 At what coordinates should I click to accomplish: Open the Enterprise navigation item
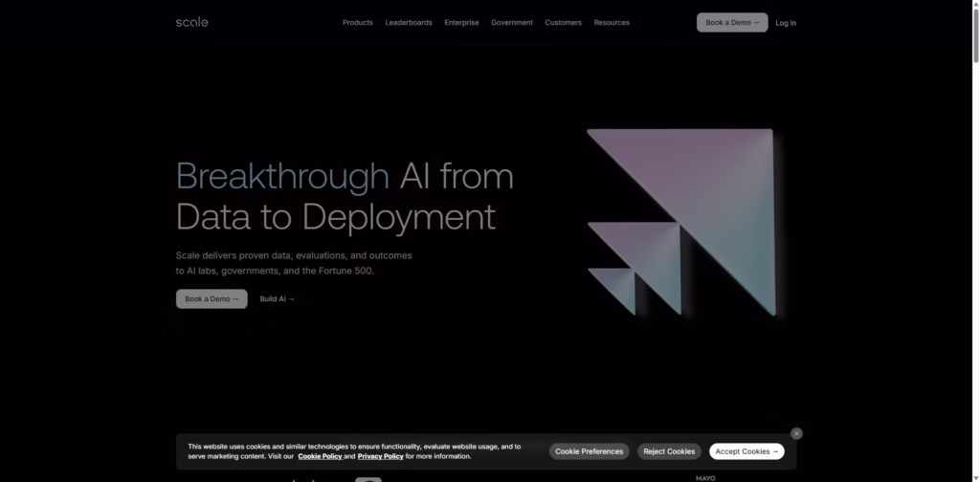pyautogui.click(x=461, y=22)
